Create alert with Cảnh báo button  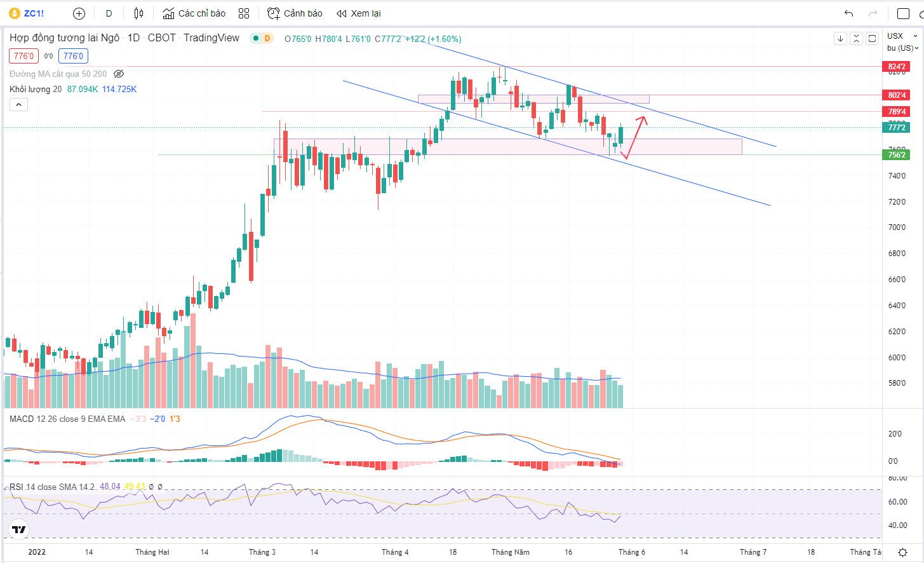(295, 13)
